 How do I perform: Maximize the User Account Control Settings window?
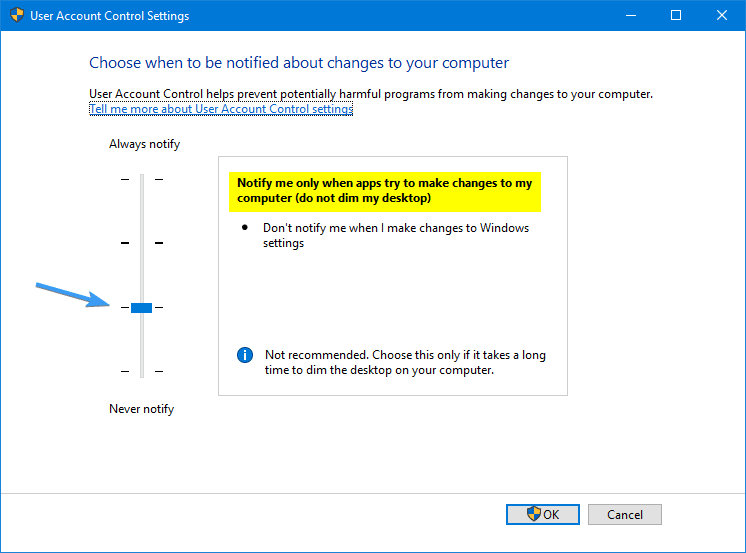click(x=676, y=16)
